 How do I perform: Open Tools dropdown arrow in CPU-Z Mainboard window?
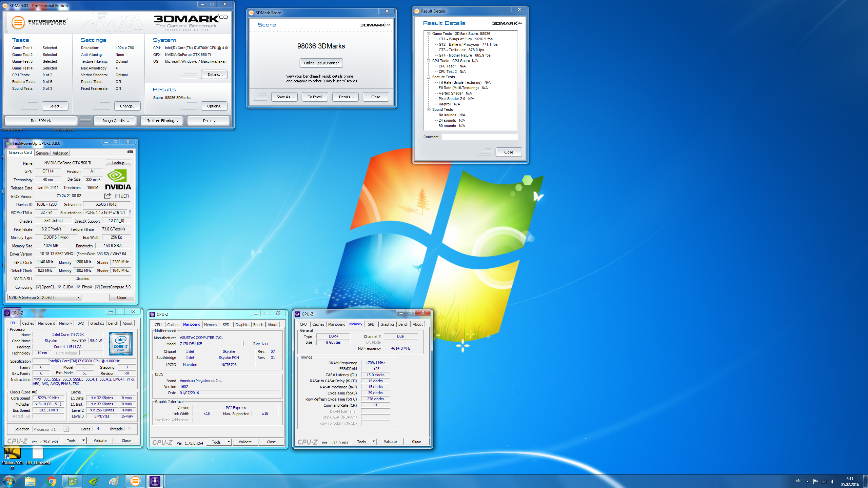(x=229, y=442)
